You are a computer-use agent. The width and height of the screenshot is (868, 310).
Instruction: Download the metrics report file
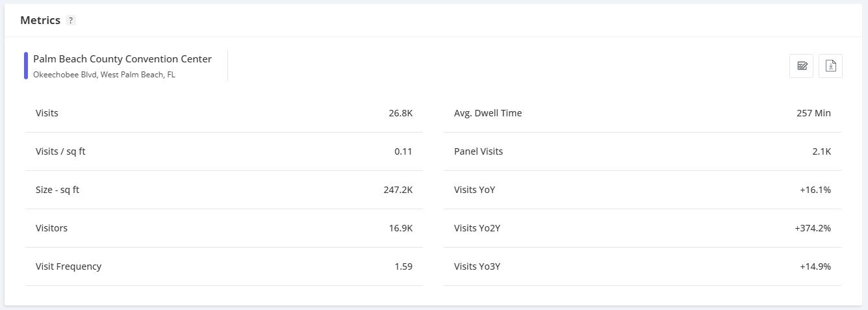[830, 66]
